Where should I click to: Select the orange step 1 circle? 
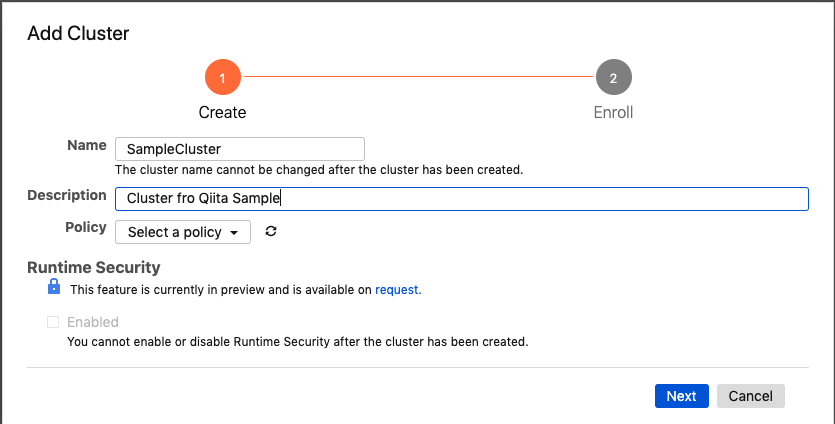(223, 77)
